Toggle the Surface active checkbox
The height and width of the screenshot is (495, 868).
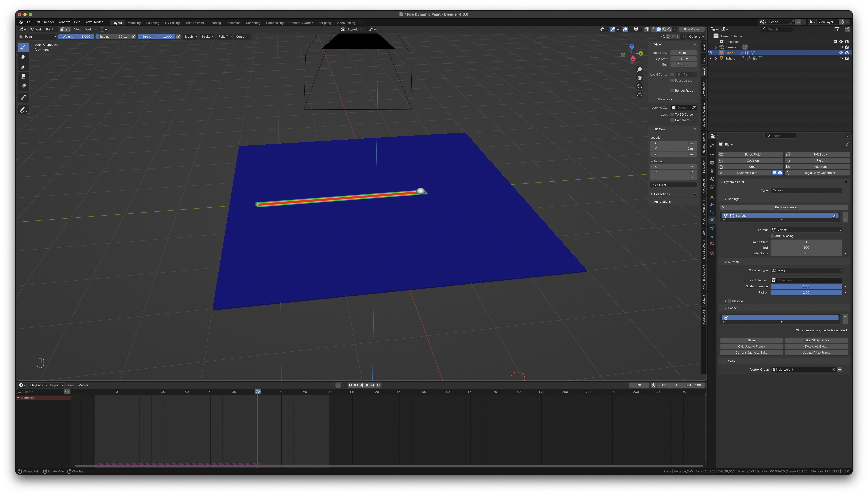(834, 216)
